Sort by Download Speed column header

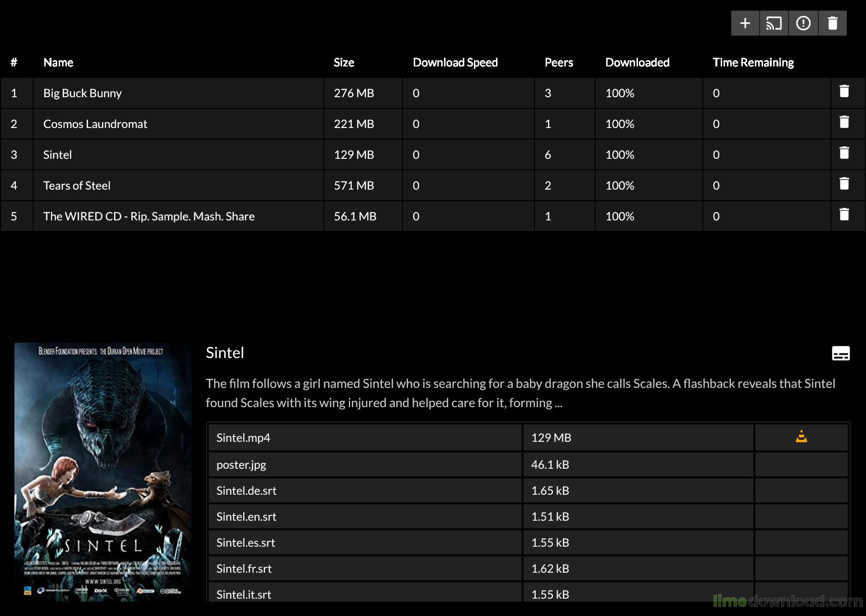click(455, 63)
